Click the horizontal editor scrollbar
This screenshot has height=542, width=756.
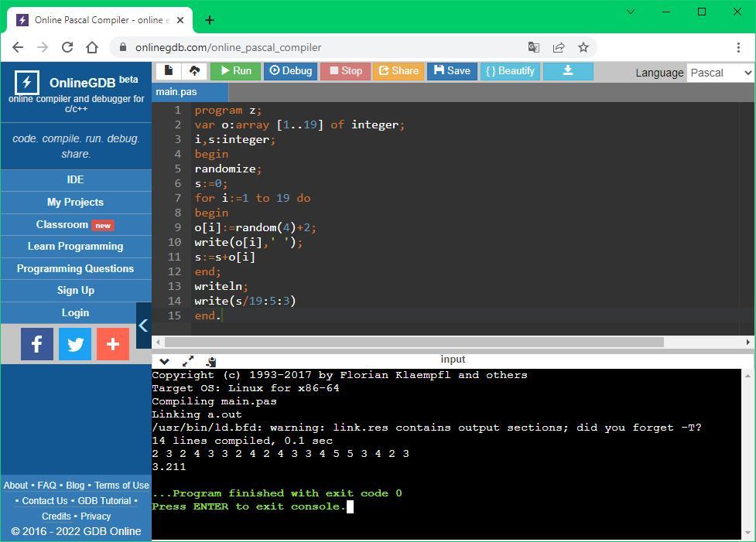(x=414, y=342)
